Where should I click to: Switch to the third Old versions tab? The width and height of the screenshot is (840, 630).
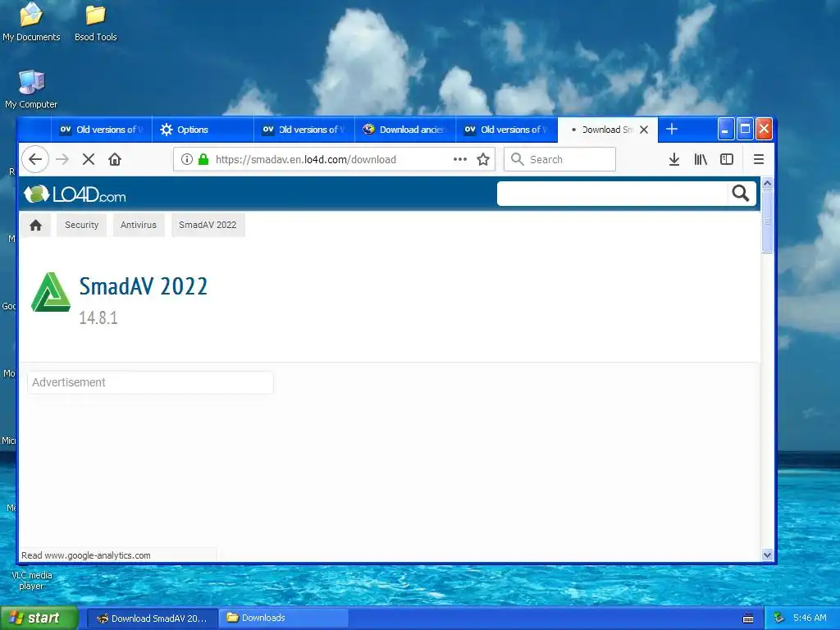coord(507,130)
